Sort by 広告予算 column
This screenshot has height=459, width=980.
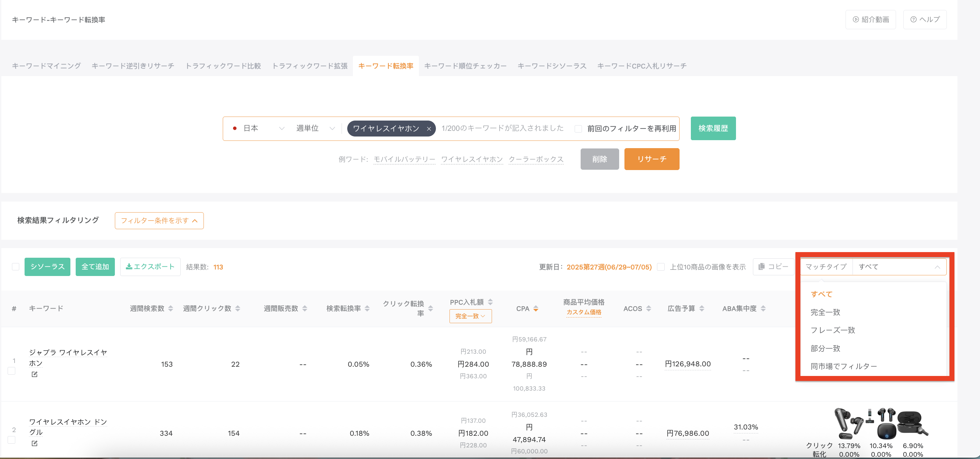tap(701, 309)
